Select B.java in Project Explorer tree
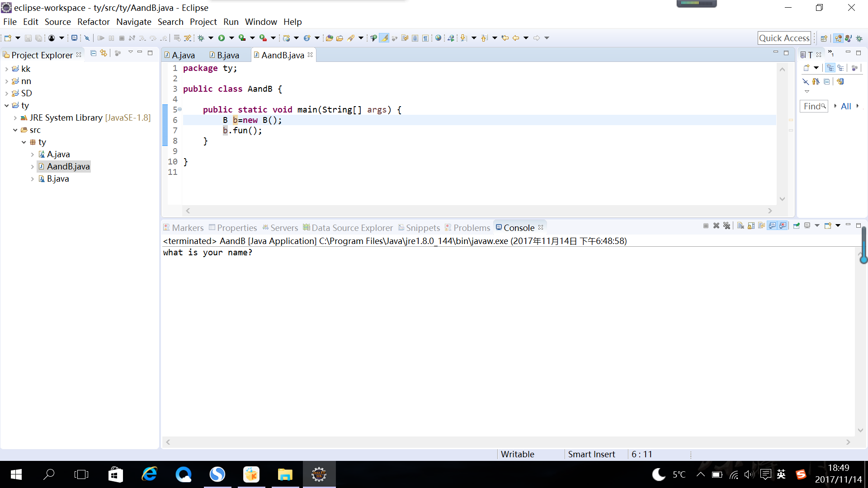 [x=58, y=179]
